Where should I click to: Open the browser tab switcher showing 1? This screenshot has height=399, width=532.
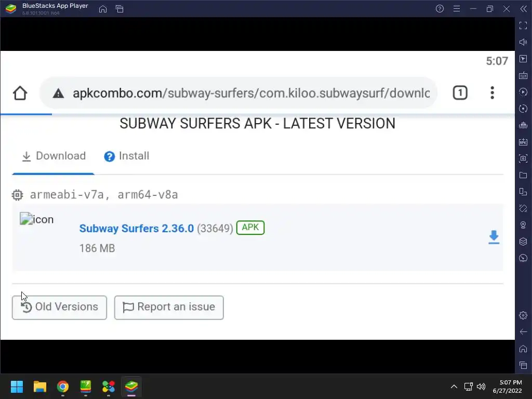460,93
